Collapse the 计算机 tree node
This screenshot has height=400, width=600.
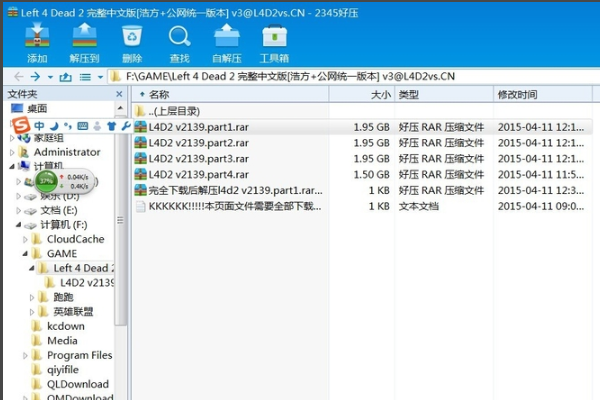[12, 167]
